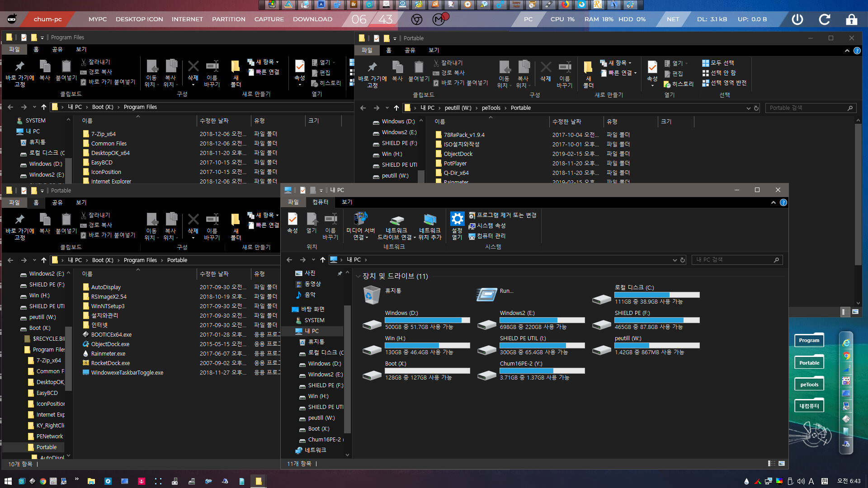868x488 pixels.
Task: Open address bar dropdown in 내 PC window
Action: coord(675,260)
